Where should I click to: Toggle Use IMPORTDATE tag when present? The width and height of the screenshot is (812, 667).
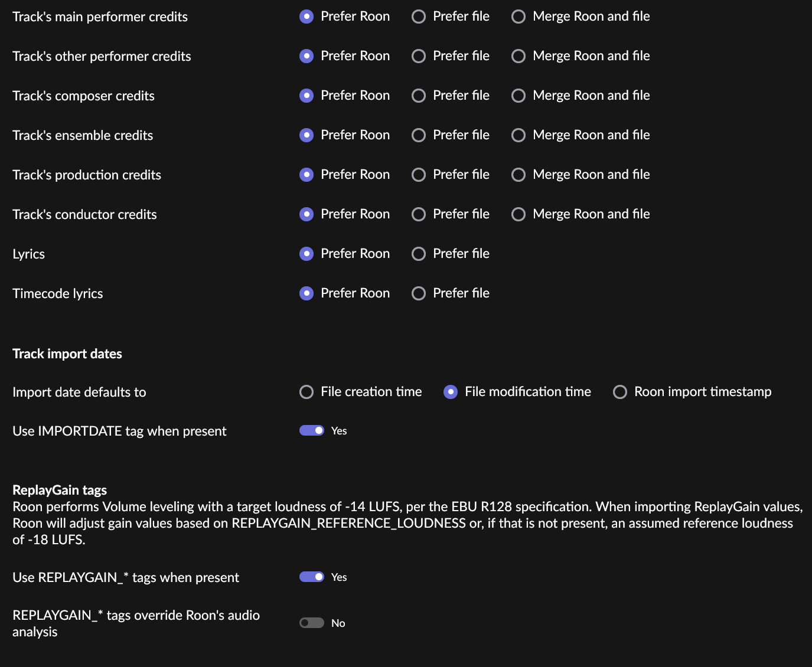click(312, 430)
